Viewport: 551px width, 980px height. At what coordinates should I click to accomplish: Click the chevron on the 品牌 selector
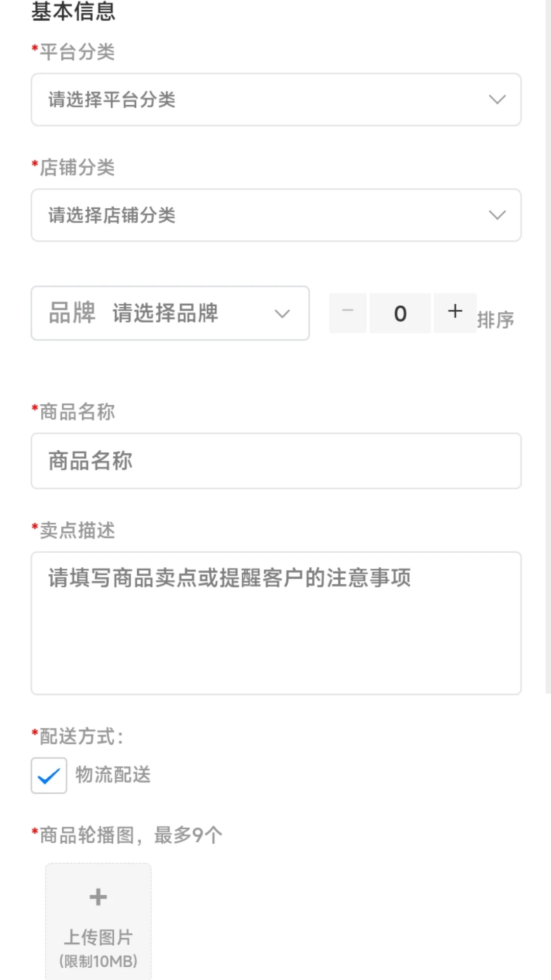pyautogui.click(x=281, y=314)
